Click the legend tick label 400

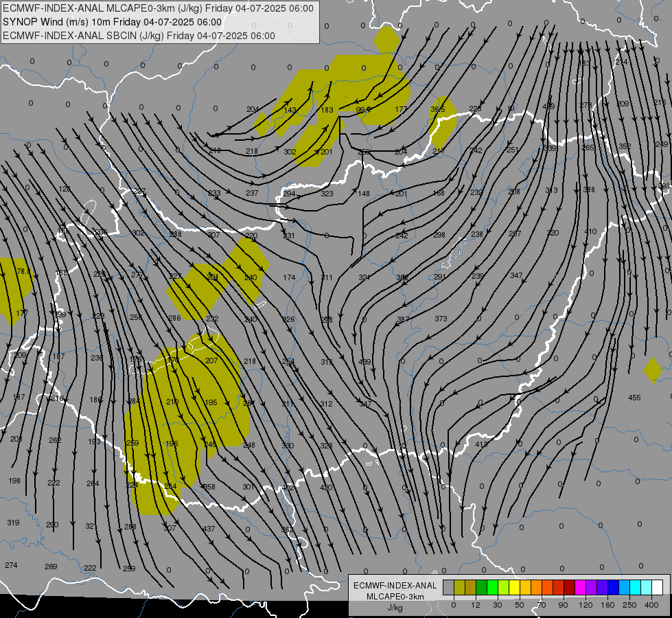pyautogui.click(x=651, y=605)
